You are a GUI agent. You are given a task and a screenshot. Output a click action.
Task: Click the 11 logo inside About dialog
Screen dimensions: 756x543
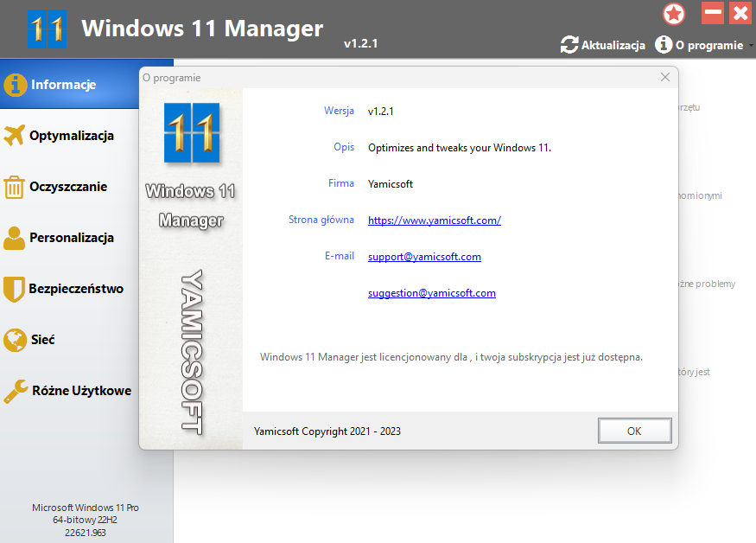[x=192, y=133]
